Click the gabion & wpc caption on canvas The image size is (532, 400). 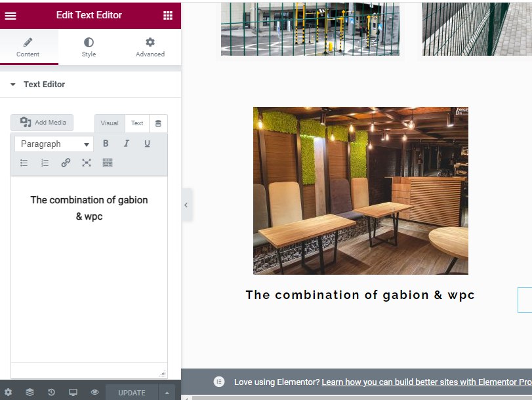tap(360, 295)
